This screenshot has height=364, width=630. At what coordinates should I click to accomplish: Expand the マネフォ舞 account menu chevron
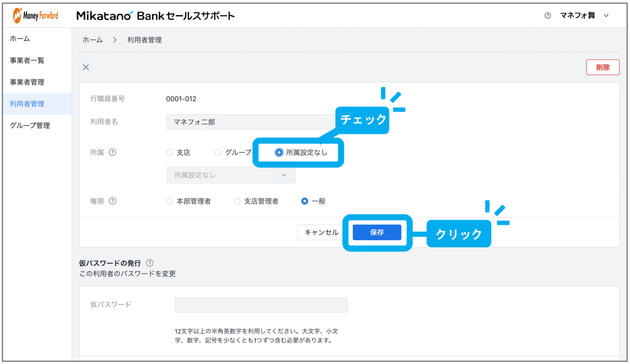[606, 15]
